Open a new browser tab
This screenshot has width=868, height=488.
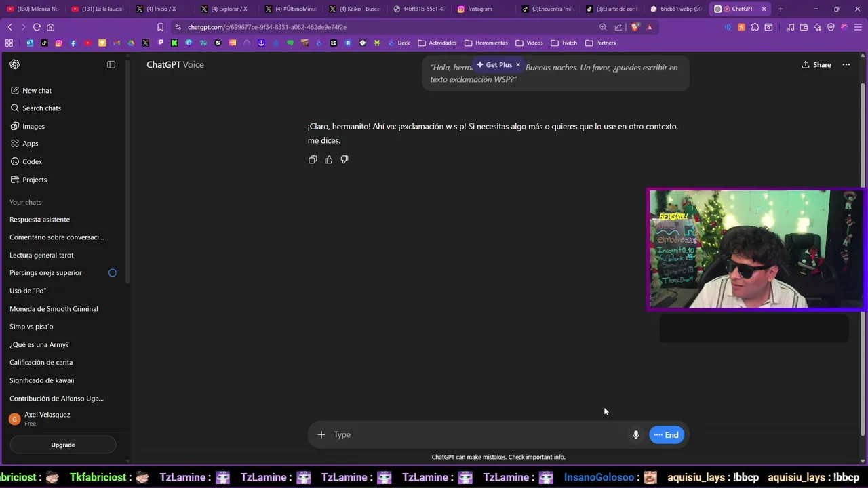tap(781, 9)
